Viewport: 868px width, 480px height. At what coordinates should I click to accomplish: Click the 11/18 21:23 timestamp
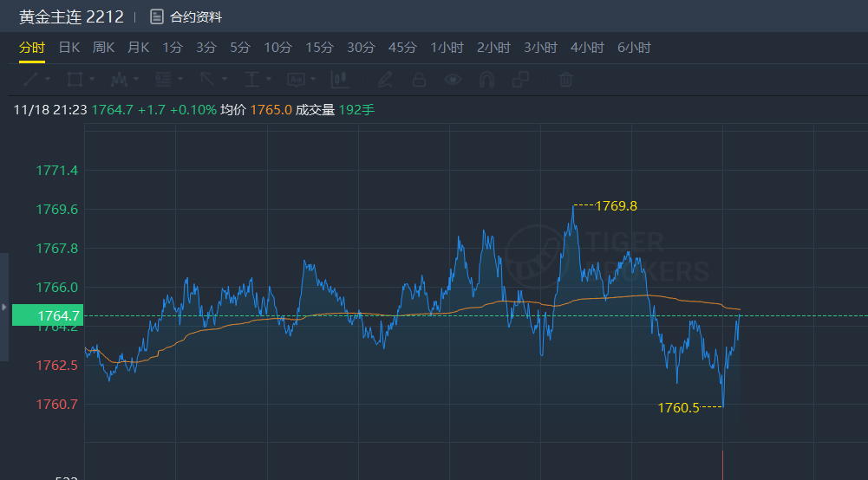point(50,110)
